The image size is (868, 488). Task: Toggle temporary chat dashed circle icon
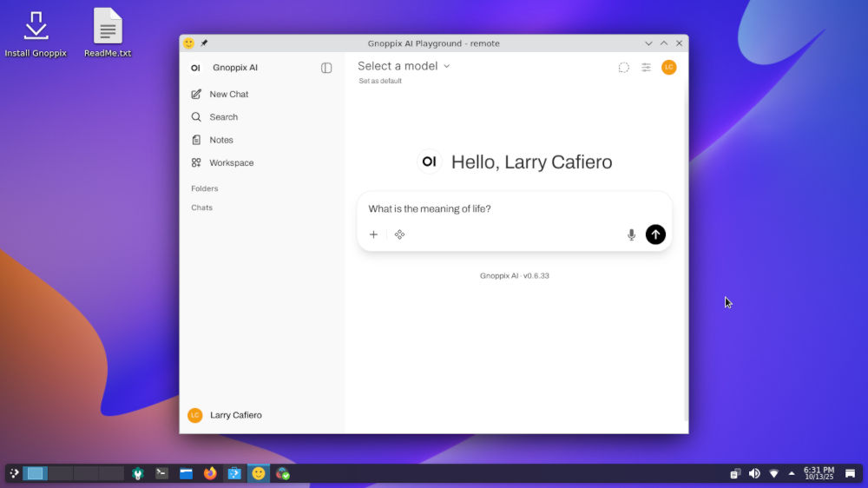click(623, 68)
